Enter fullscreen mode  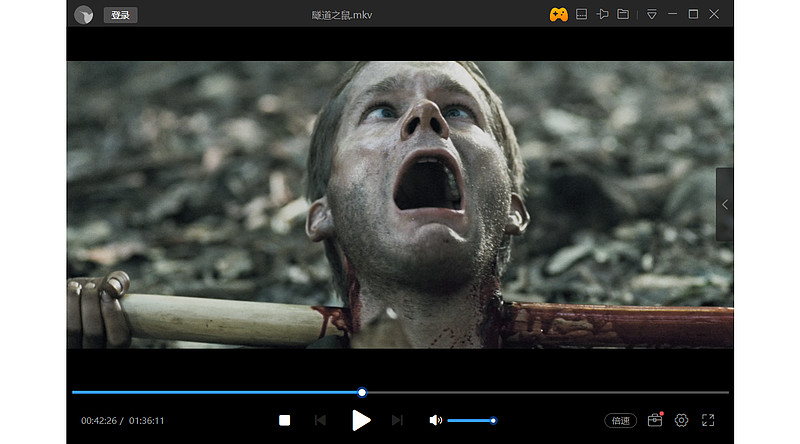(x=708, y=420)
